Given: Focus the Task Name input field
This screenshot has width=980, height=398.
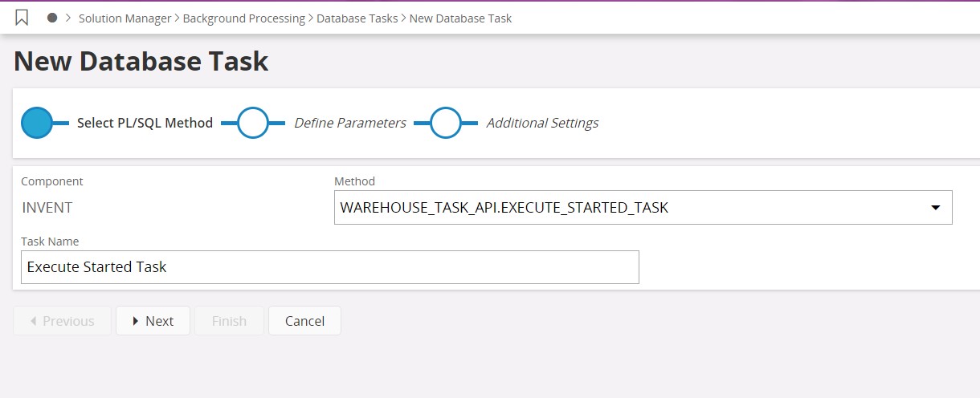Looking at the screenshot, I should pos(329,267).
